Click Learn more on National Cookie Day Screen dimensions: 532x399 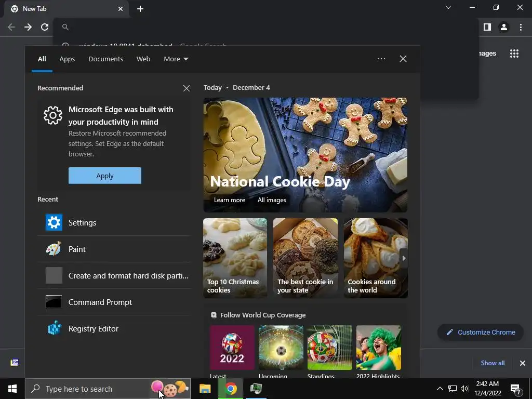click(229, 200)
